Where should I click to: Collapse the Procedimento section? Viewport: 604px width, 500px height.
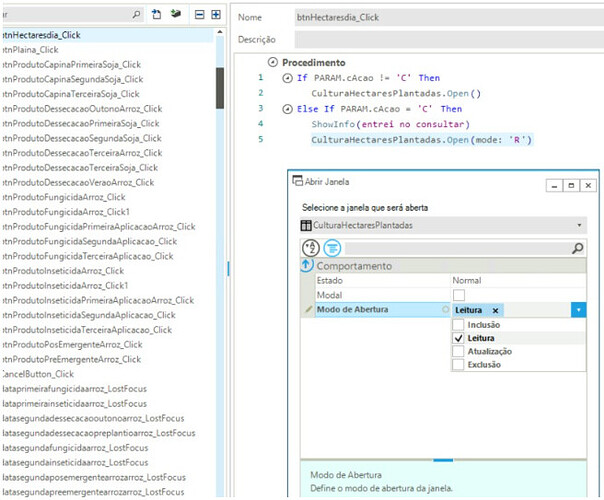click(273, 62)
